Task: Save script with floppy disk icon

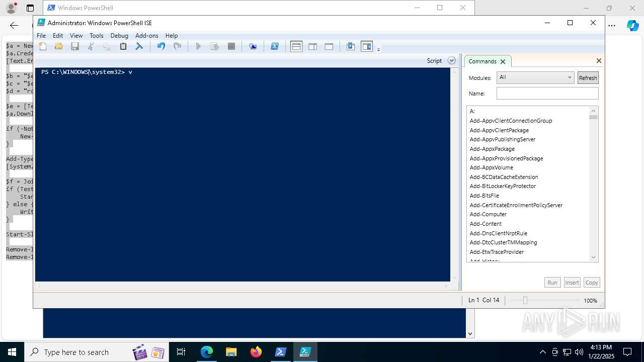Action: click(75, 46)
